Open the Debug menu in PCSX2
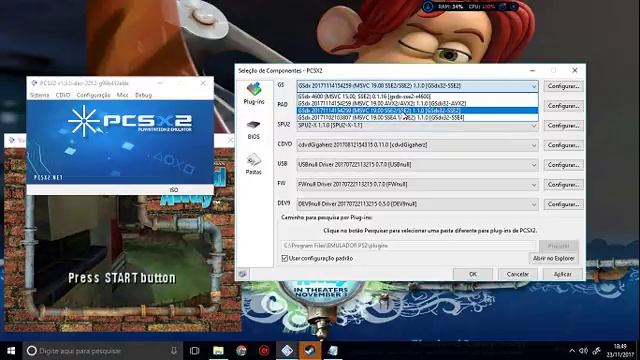The image size is (640, 360). click(143, 95)
